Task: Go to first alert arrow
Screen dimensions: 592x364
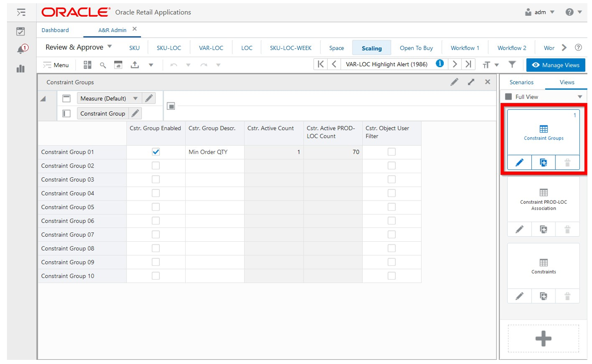Action: [321, 64]
